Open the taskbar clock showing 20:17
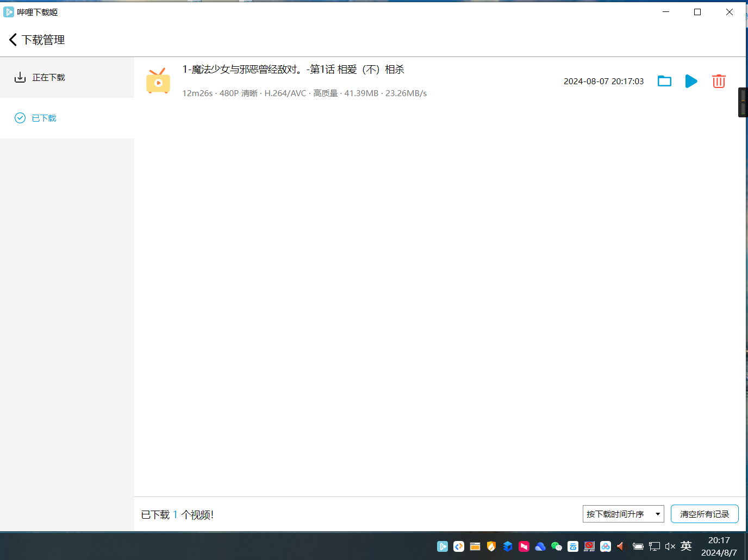 click(719, 546)
